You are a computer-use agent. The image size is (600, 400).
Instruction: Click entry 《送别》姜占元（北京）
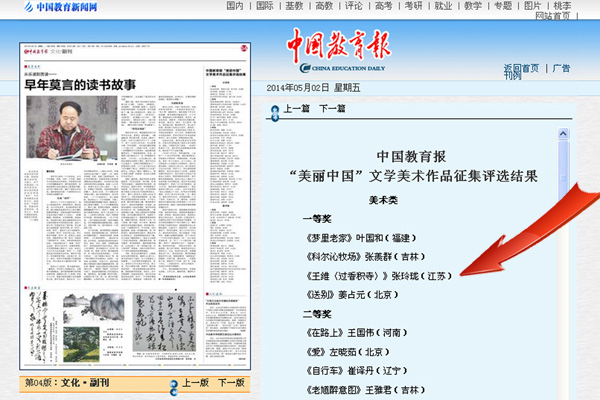pos(352,295)
